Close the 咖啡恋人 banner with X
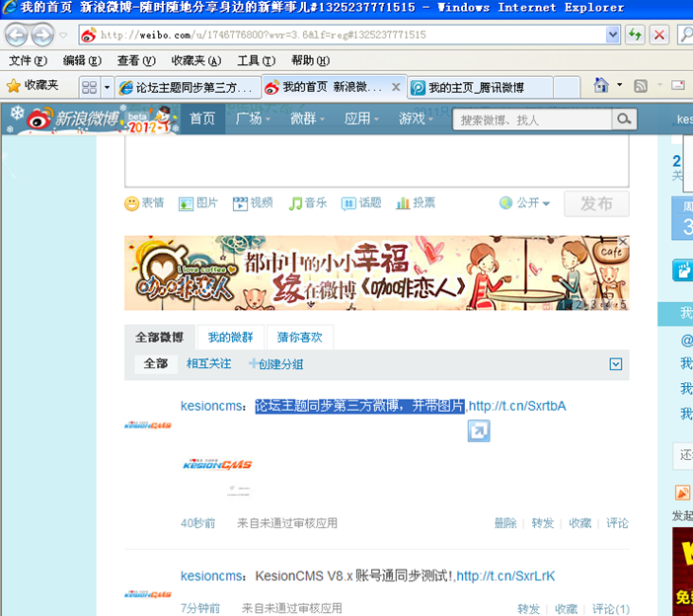Screen dimensions: 693x616 click(x=623, y=242)
